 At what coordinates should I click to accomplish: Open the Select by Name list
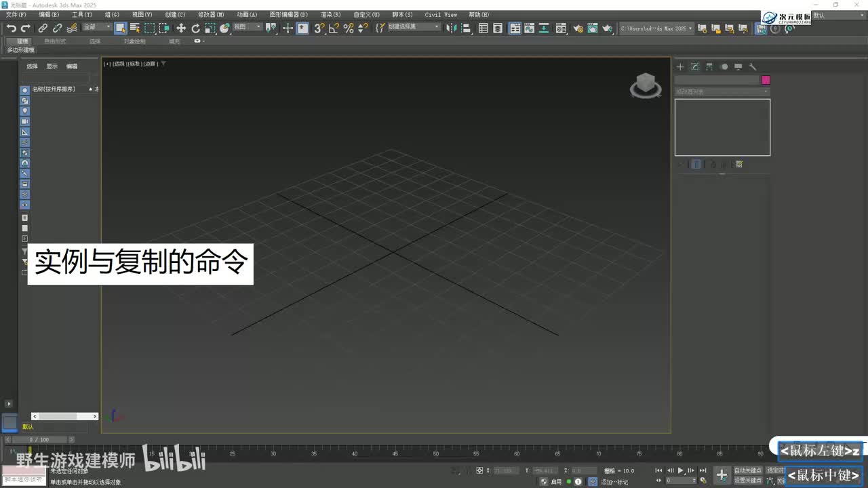coord(135,28)
